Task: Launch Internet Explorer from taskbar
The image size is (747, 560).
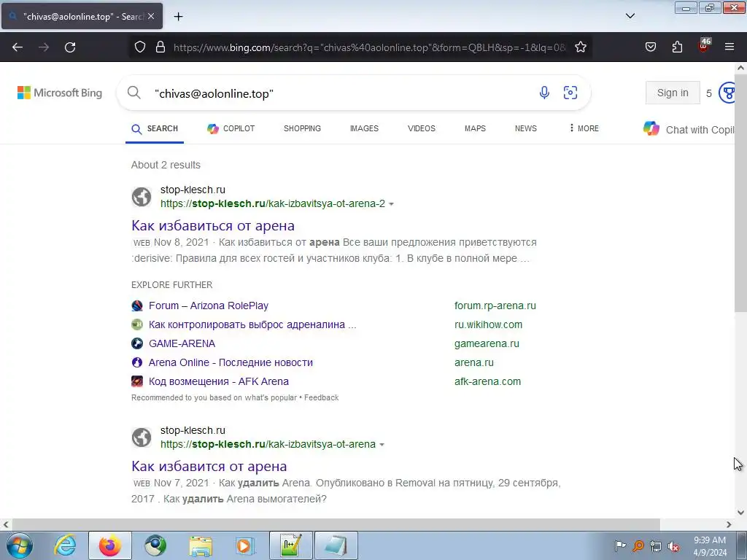Action: point(65,545)
